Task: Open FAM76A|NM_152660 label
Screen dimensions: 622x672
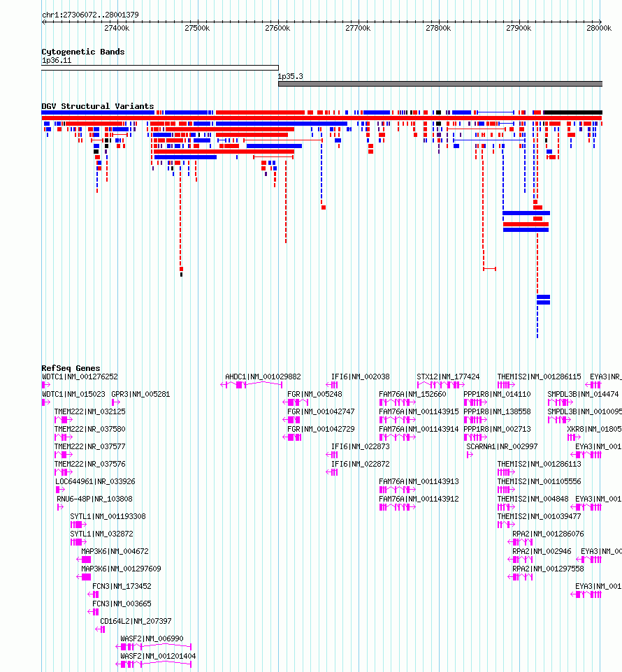Action: 412,394
